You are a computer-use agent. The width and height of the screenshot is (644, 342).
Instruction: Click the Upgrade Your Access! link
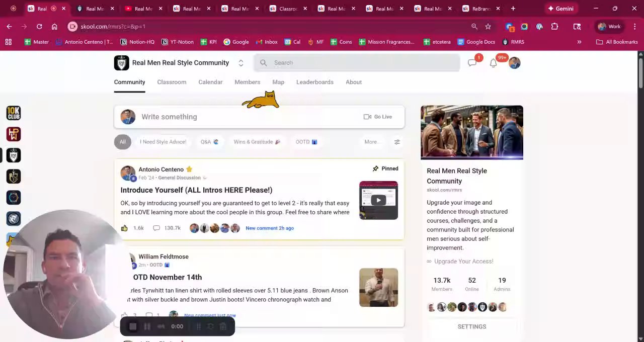tap(463, 262)
